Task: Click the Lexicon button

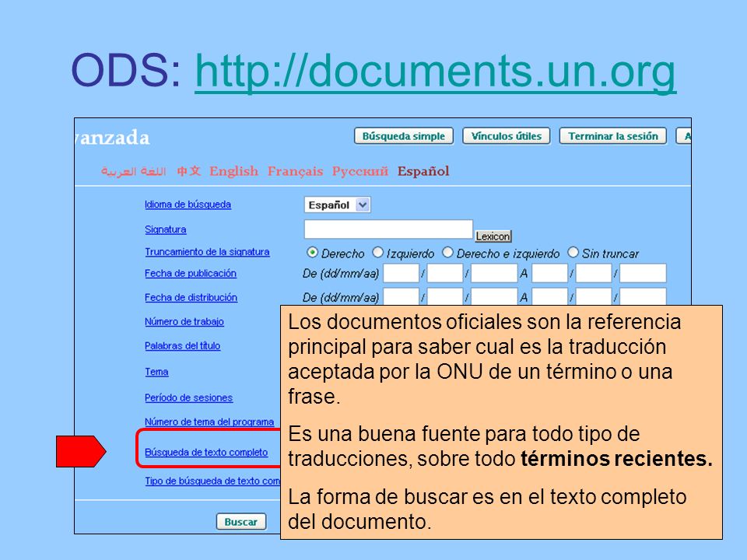Action: 493,236
